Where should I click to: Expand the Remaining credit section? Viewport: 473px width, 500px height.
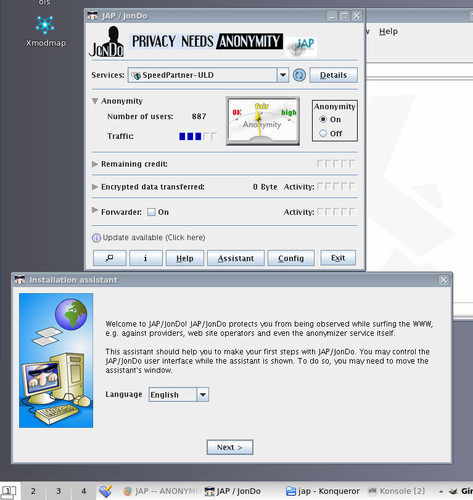pos(95,164)
